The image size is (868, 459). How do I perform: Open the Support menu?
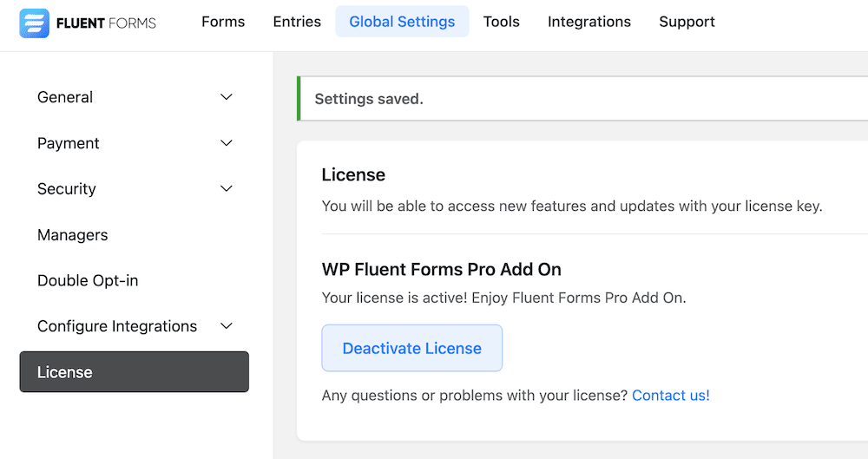pos(687,22)
